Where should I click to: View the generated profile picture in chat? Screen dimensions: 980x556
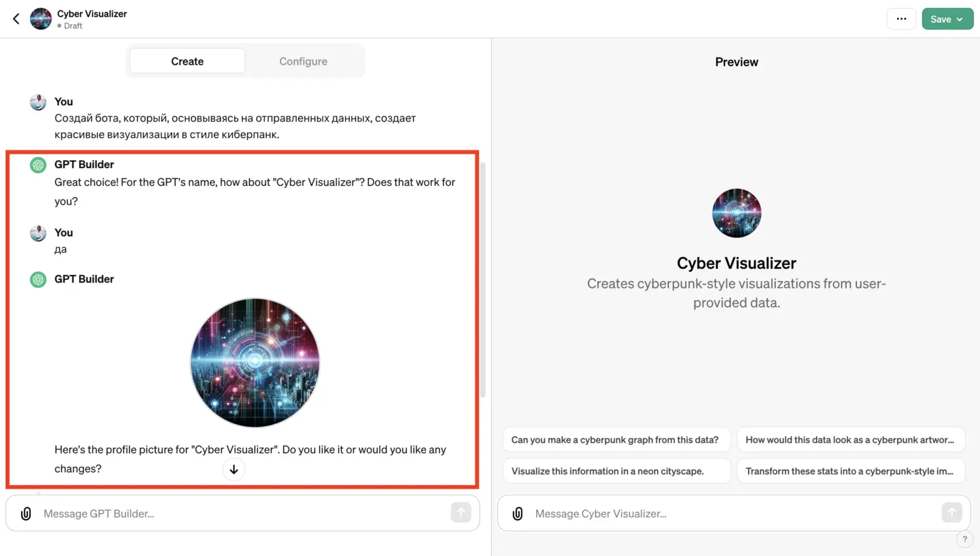[x=255, y=362]
